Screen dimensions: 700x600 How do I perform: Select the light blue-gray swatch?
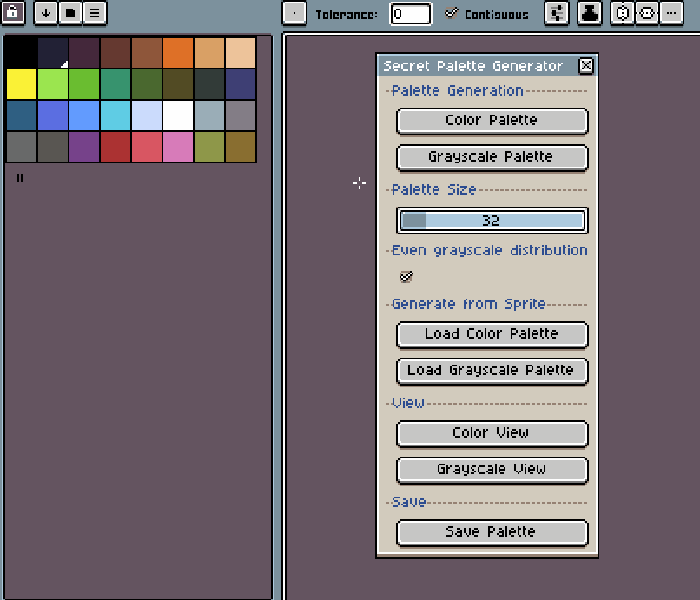pyautogui.click(x=209, y=115)
